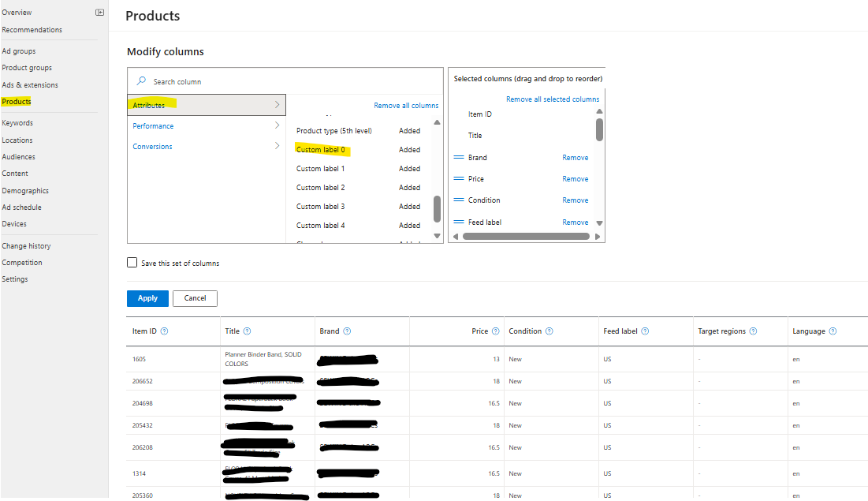Expand the Performance category chevron

tap(277, 125)
